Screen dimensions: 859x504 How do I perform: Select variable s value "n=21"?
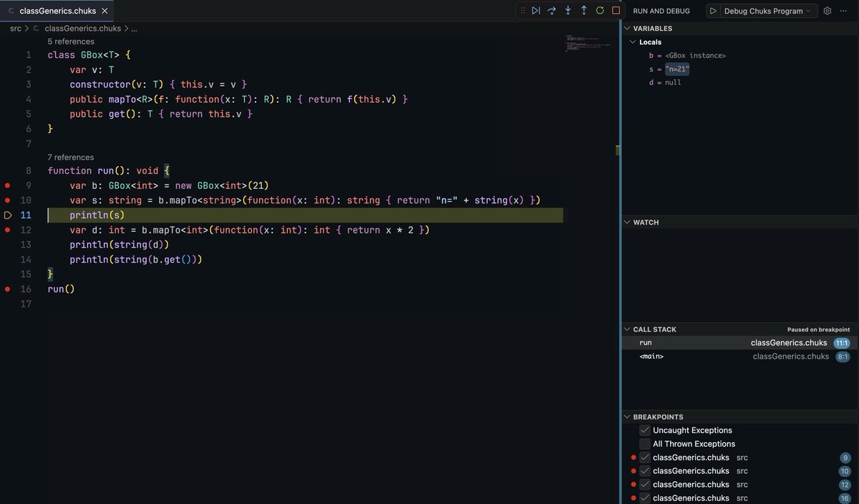click(x=677, y=69)
